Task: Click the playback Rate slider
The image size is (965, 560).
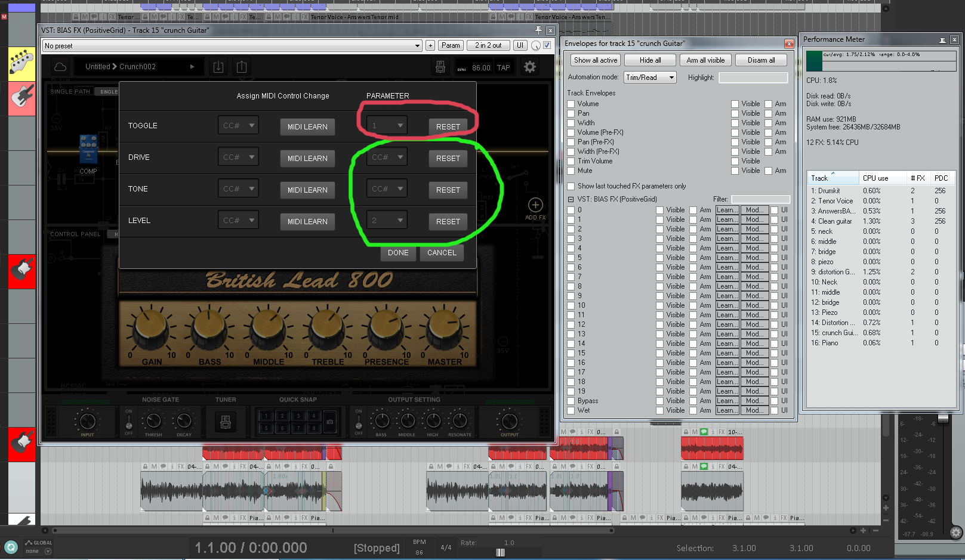Action: (x=500, y=552)
